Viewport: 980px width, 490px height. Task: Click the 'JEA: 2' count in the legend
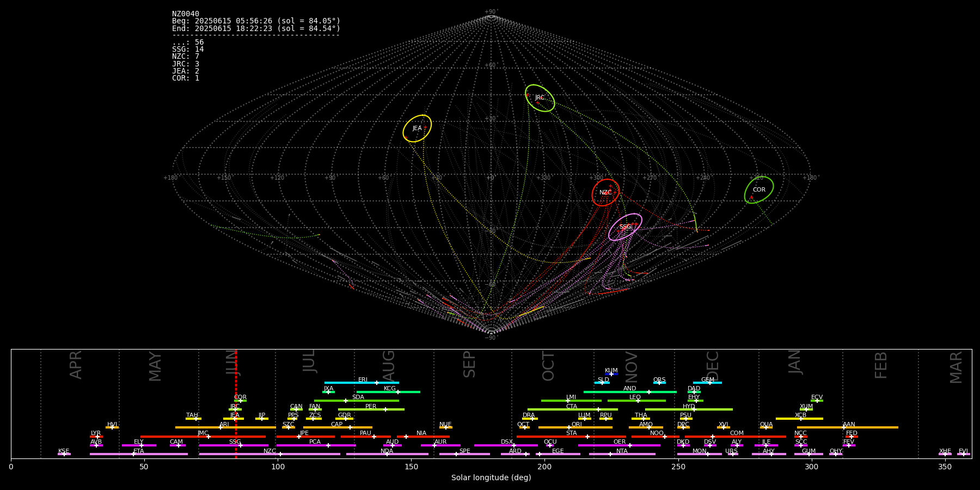click(x=186, y=71)
